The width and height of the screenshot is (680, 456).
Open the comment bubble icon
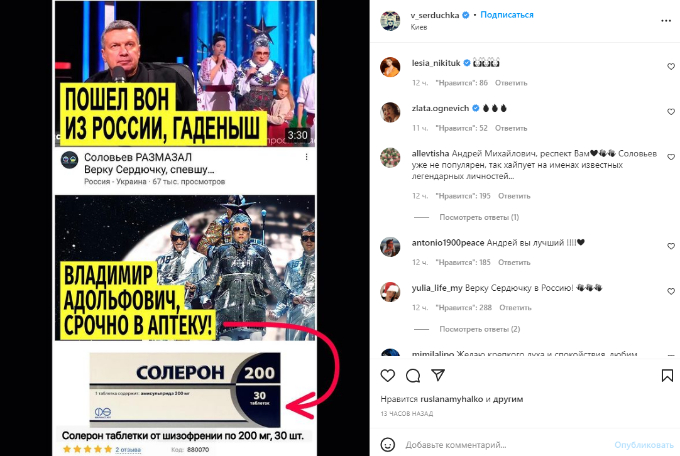coord(413,375)
